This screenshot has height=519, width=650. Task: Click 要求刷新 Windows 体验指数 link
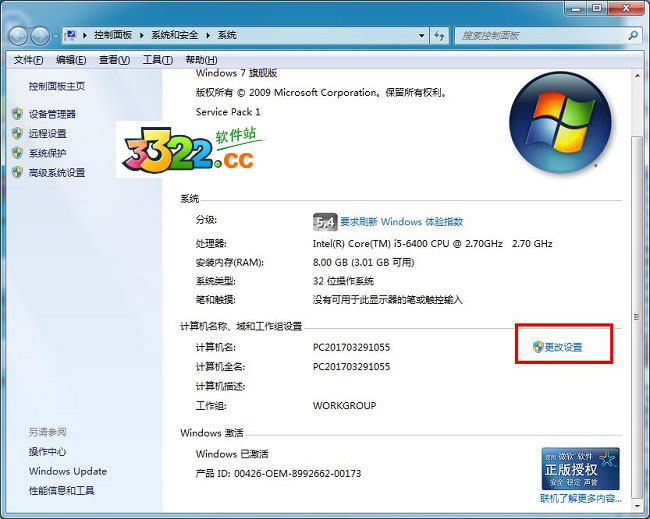(401, 222)
